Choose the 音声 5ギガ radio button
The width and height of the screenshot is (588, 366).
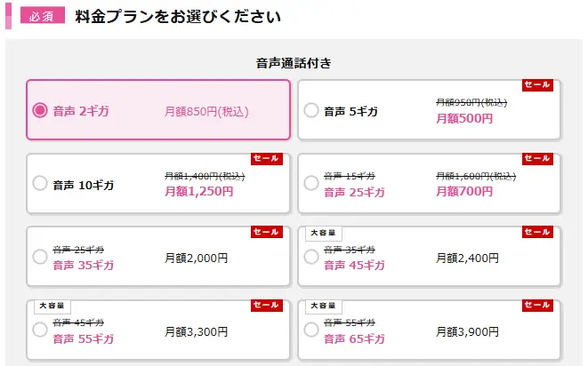(310, 111)
